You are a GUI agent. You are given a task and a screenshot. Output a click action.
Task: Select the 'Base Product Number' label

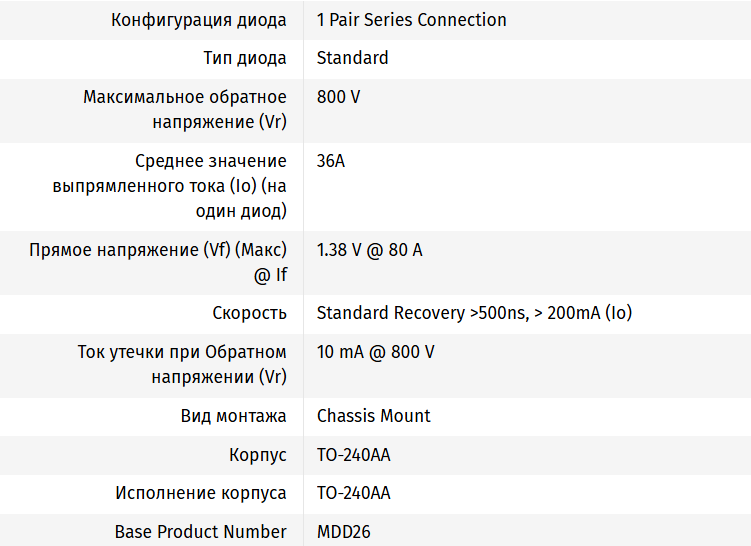[x=200, y=532]
